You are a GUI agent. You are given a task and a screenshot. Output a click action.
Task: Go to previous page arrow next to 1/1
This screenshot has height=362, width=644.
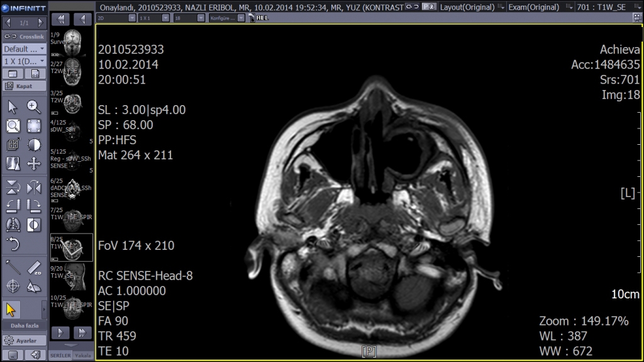click(8, 23)
